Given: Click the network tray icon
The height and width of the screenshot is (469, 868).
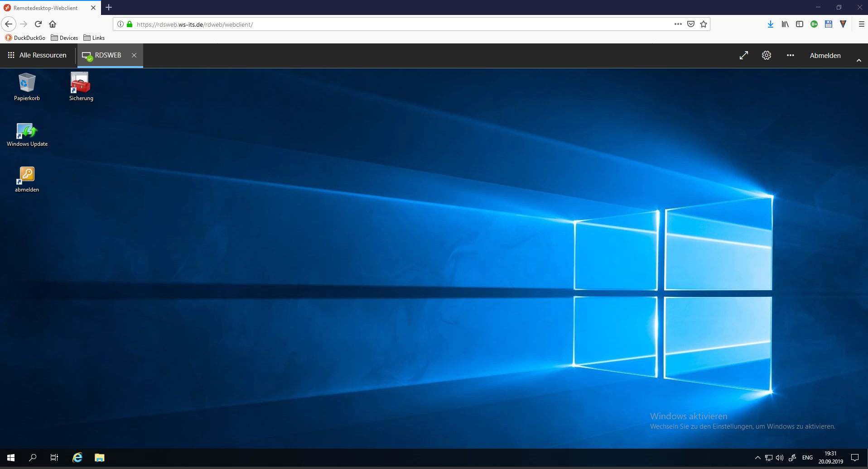Looking at the screenshot, I should pyautogui.click(x=769, y=458).
